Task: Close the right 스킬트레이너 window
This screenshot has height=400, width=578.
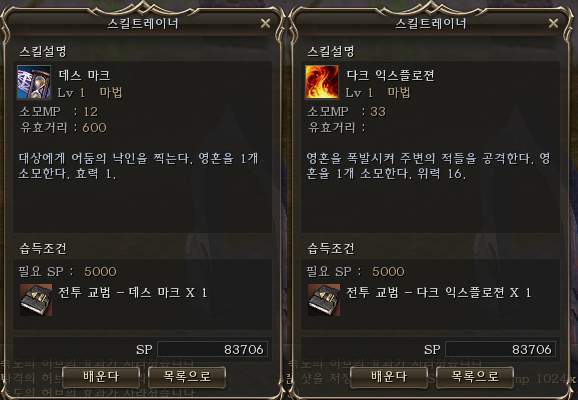Action: coord(553,23)
